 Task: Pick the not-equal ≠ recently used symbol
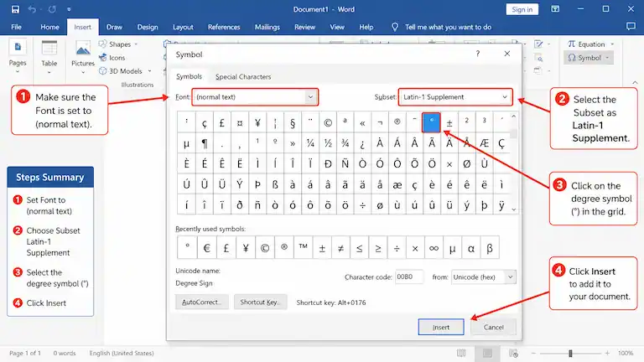click(340, 247)
